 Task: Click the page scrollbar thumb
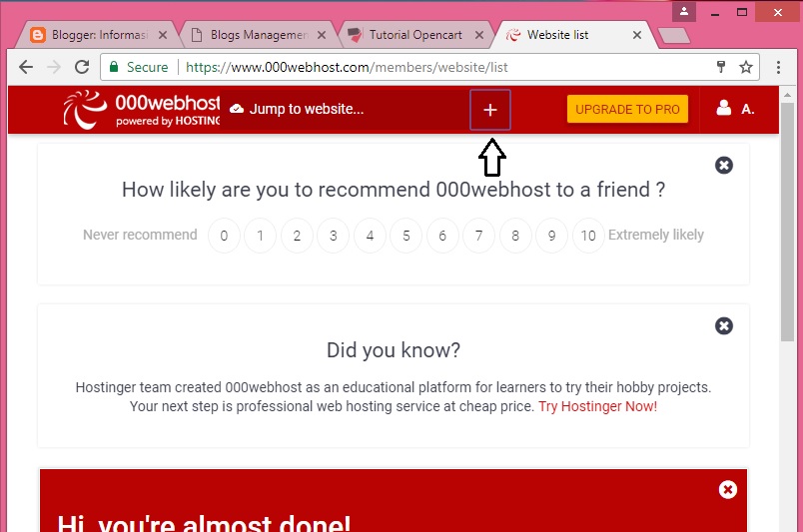click(x=787, y=222)
